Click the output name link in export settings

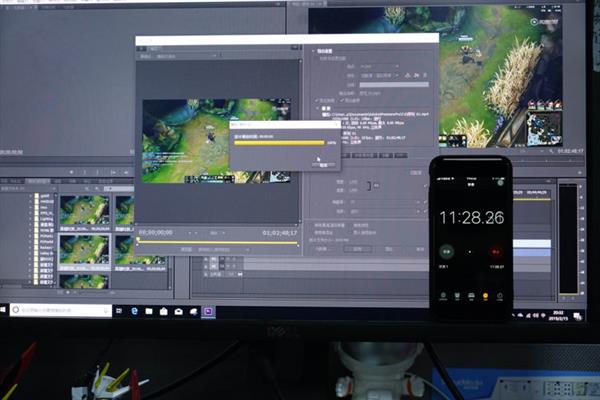coord(370,93)
